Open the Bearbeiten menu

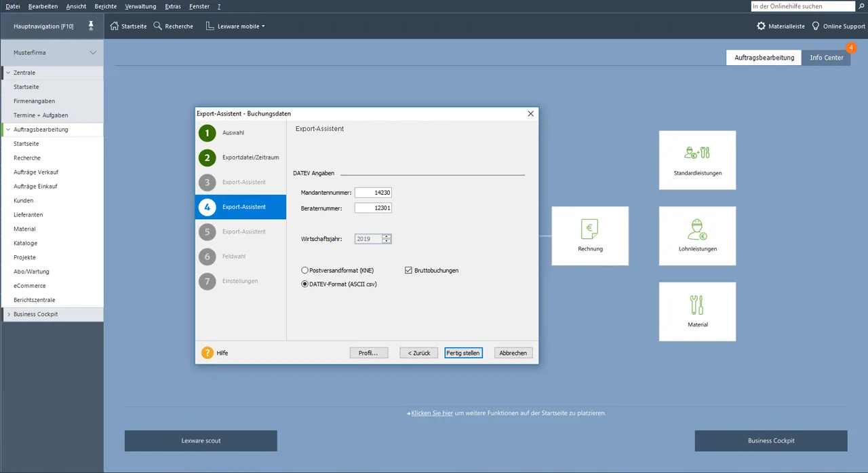coord(43,6)
